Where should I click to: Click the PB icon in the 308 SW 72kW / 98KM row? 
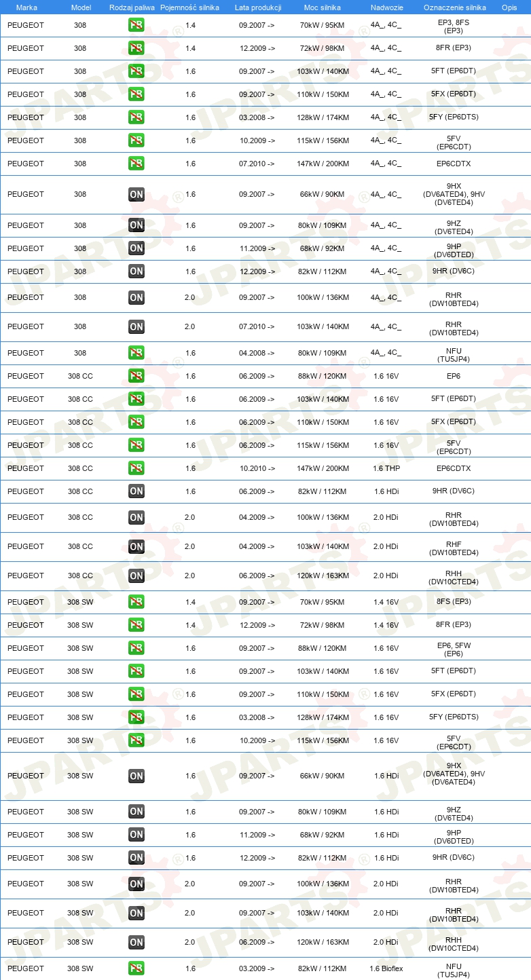point(136,625)
